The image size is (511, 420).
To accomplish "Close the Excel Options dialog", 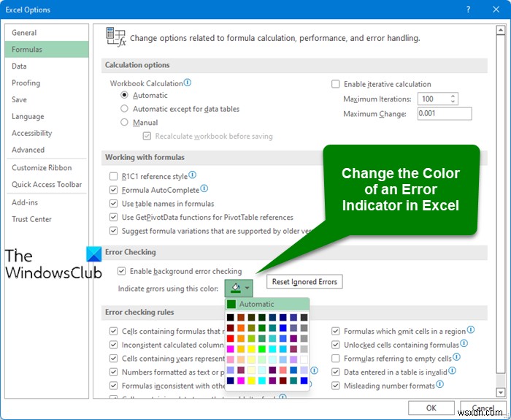I will [496, 9].
